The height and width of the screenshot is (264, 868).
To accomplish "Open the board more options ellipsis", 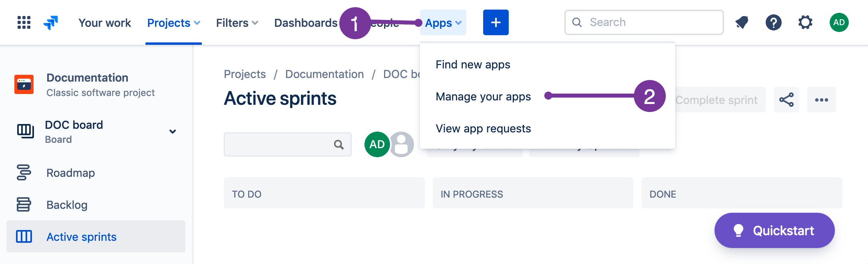I will (821, 99).
